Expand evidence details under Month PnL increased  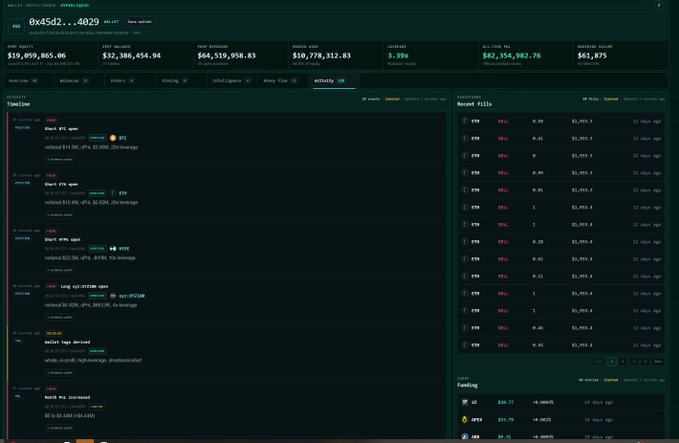click(x=60, y=428)
